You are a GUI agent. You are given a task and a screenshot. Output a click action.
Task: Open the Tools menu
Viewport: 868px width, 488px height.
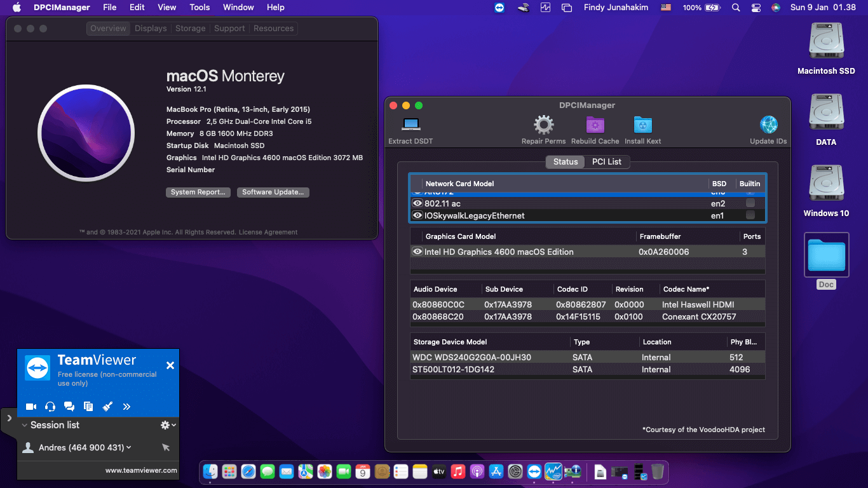[x=200, y=8]
